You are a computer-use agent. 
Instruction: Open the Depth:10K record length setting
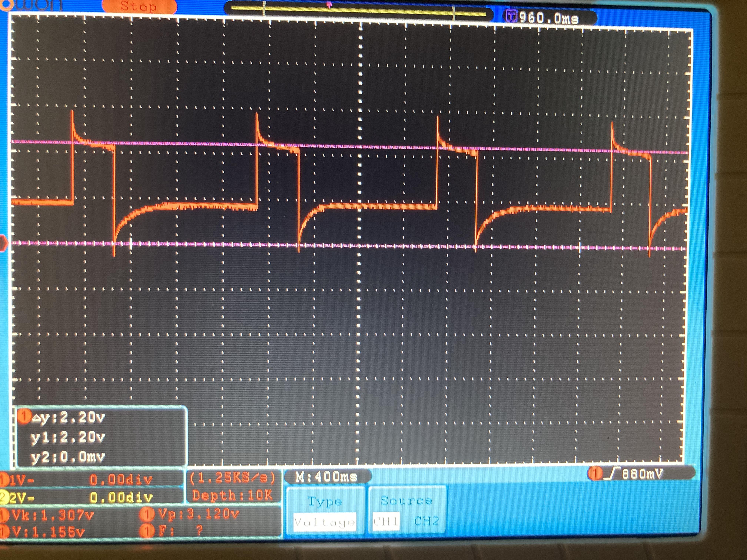pyautogui.click(x=232, y=495)
